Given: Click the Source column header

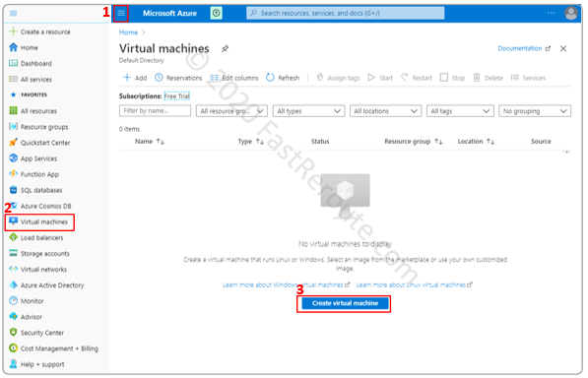Looking at the screenshot, I should 541,141.
